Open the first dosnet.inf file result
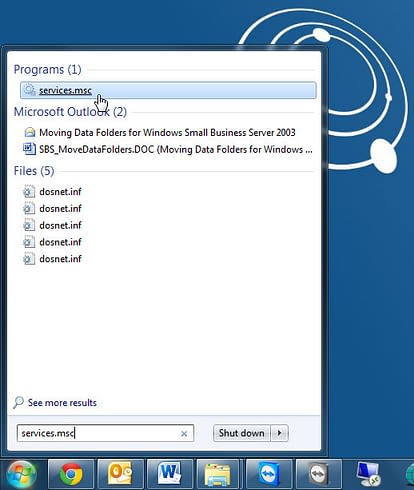Screen dimensions: 414x490 [x=60, y=192]
